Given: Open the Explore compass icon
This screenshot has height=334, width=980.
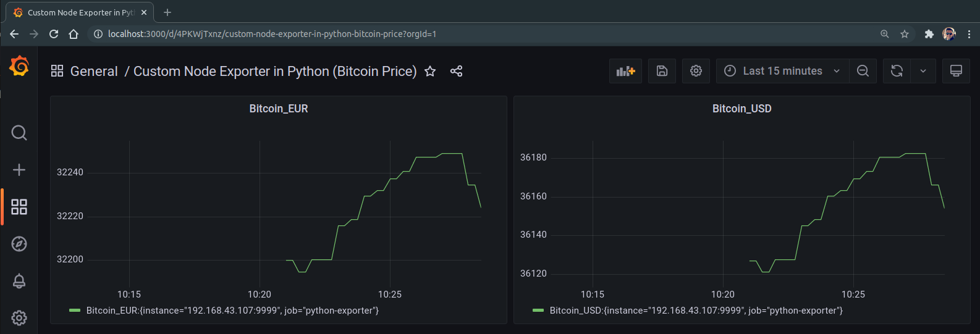Looking at the screenshot, I should [19, 244].
